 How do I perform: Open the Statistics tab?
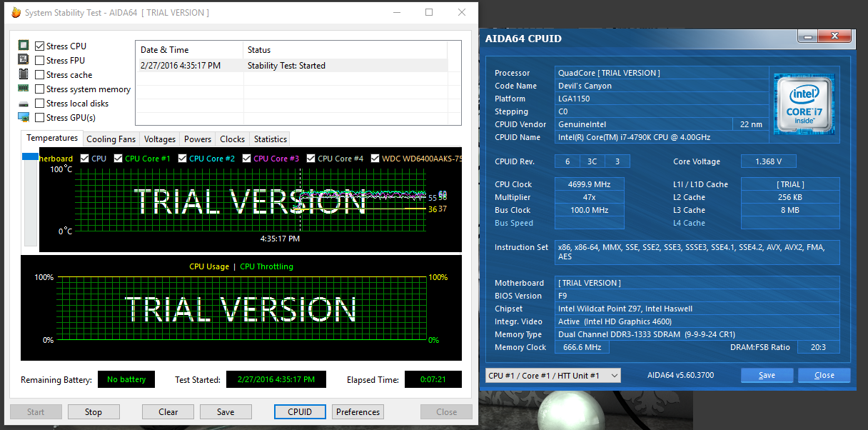point(270,139)
